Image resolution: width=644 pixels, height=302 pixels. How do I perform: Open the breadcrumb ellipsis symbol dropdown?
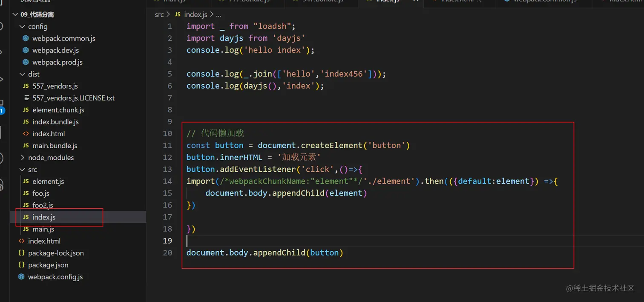tap(218, 15)
